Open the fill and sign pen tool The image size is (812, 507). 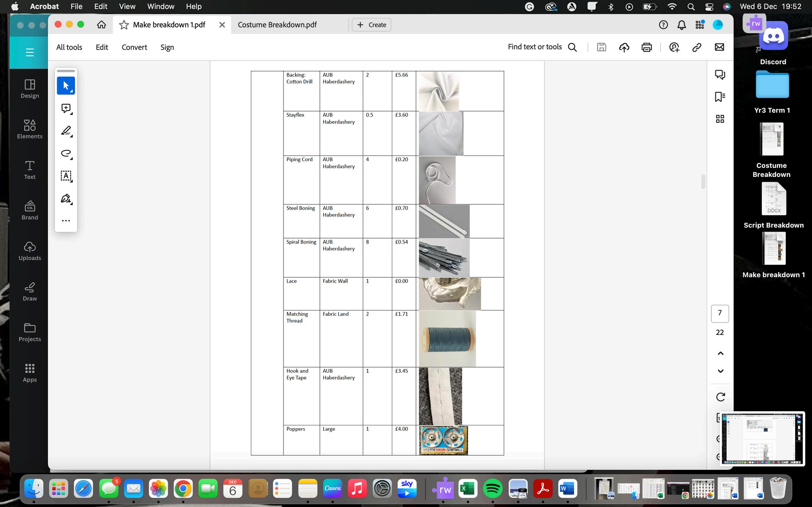pyautogui.click(x=66, y=198)
